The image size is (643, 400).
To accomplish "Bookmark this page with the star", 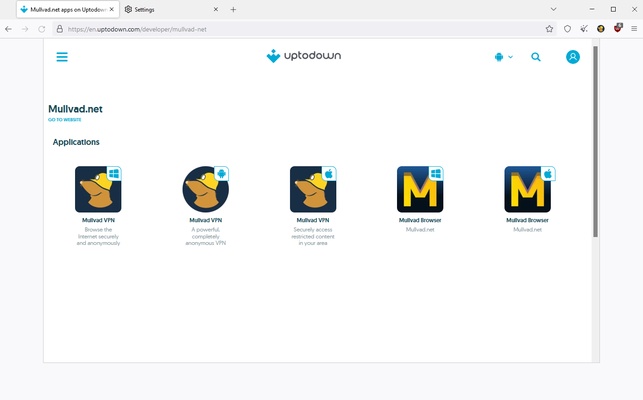I will [x=549, y=29].
